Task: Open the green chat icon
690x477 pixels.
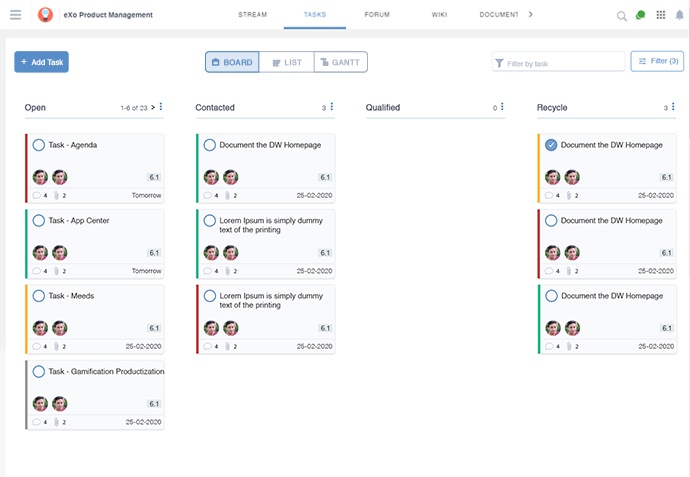Action: coord(640,15)
